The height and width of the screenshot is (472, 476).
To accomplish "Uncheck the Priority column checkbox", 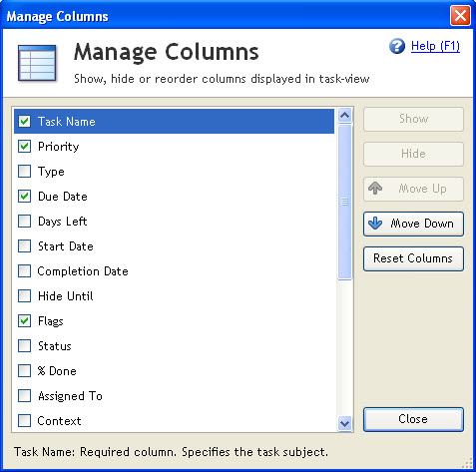I will coord(24,147).
